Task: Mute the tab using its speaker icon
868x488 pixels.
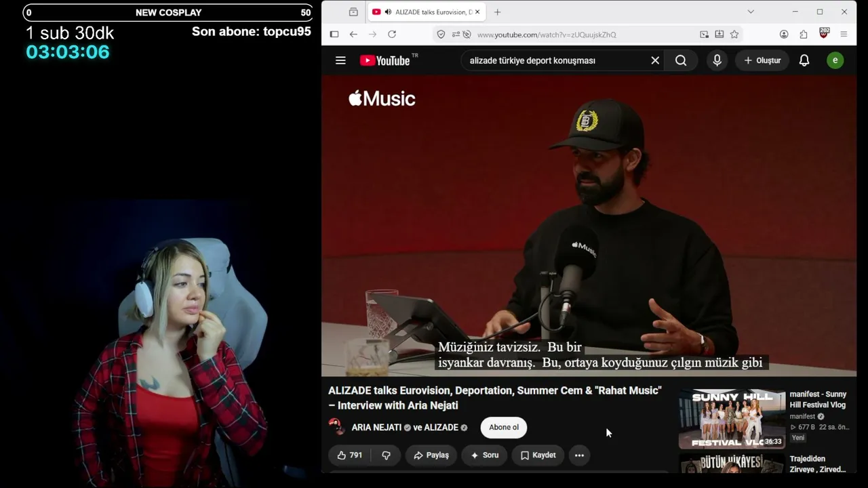Action: pos(388,12)
